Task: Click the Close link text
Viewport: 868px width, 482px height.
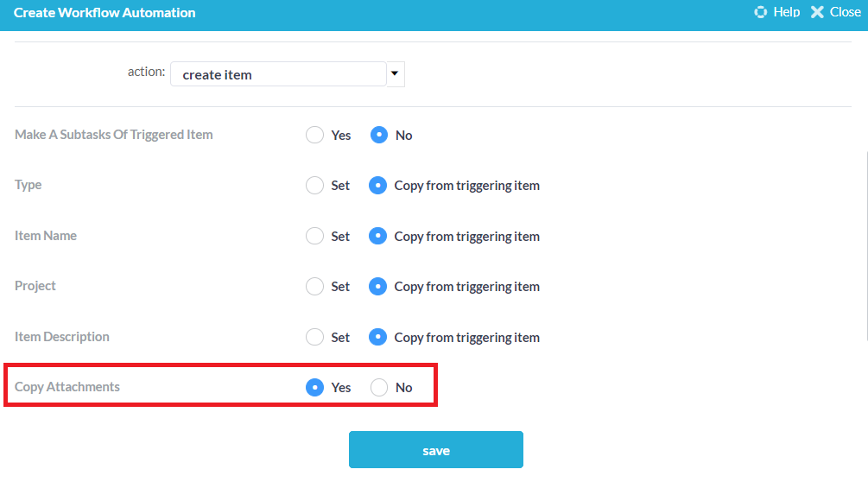Action: coord(846,12)
